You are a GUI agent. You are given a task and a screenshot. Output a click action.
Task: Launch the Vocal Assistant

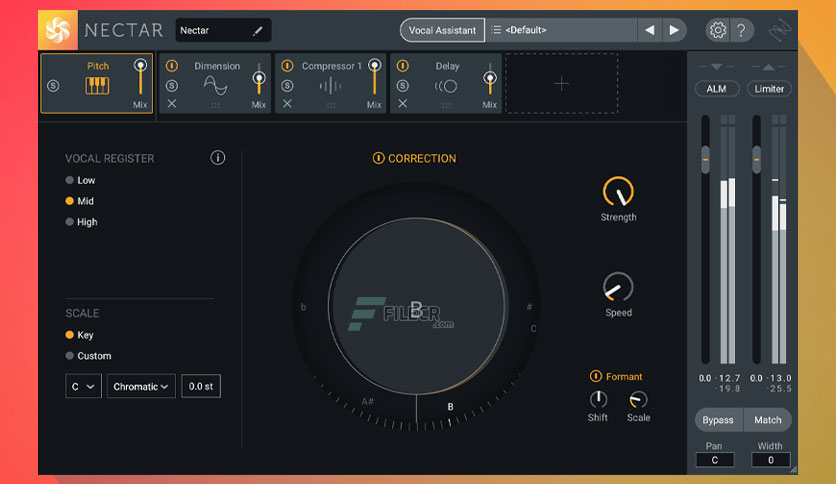[442, 30]
